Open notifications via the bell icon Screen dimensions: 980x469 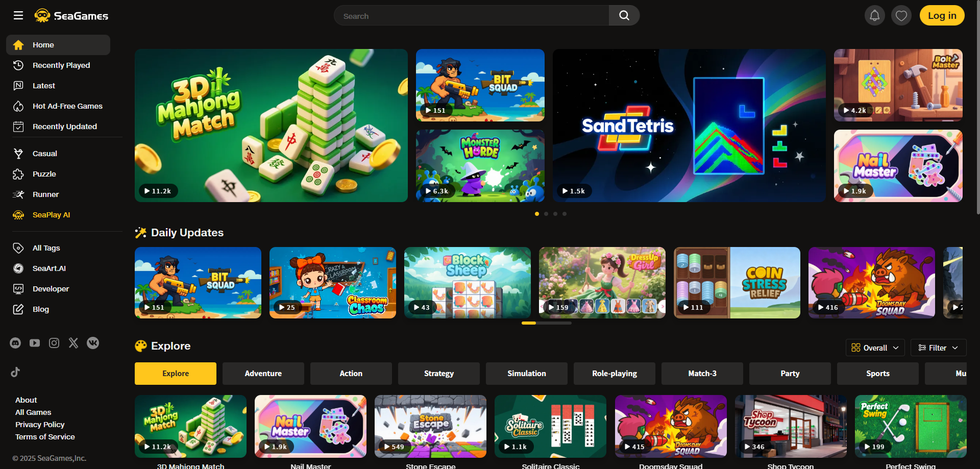pyautogui.click(x=874, y=15)
